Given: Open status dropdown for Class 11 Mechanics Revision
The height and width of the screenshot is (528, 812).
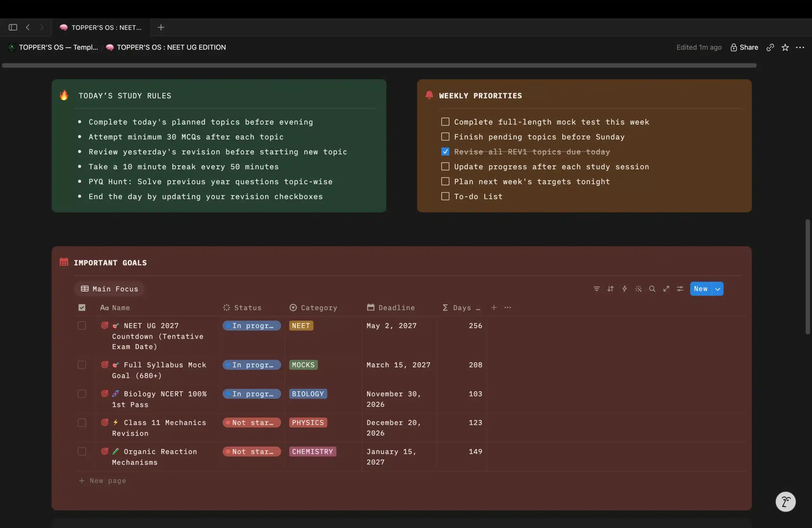Looking at the screenshot, I should tap(252, 422).
